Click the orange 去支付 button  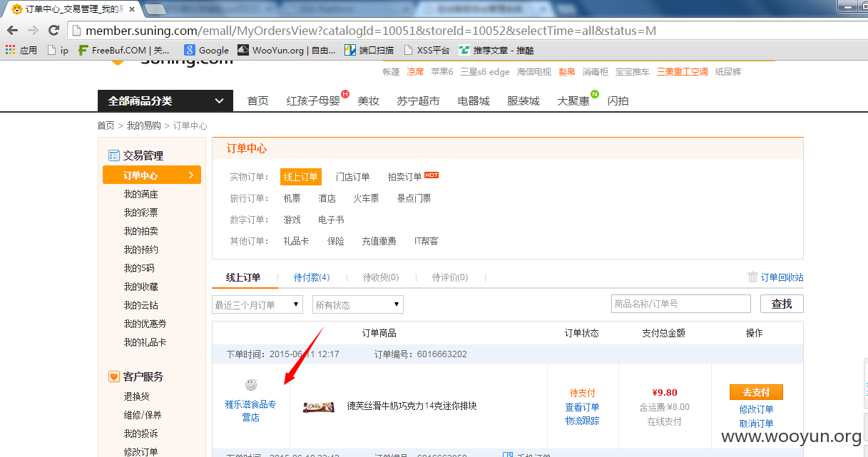click(x=756, y=392)
